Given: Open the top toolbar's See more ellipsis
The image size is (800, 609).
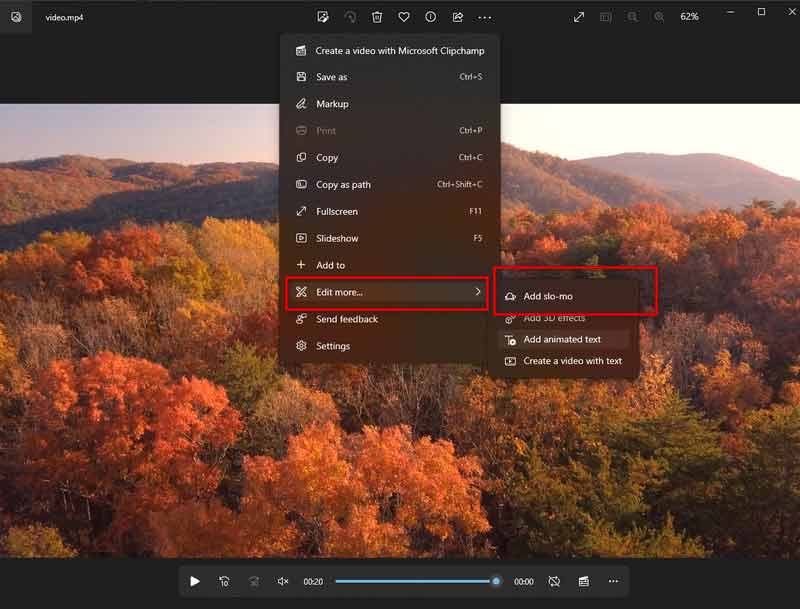Looking at the screenshot, I should 485,17.
